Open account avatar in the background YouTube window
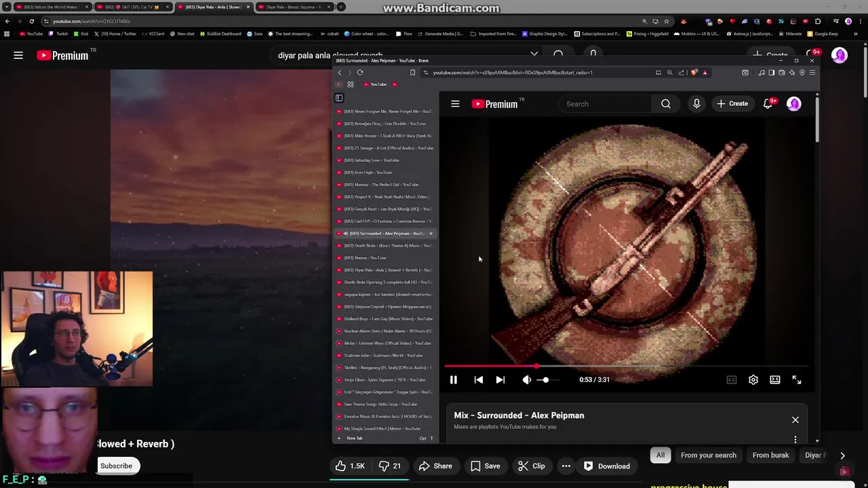The height and width of the screenshot is (488, 868). click(x=840, y=56)
